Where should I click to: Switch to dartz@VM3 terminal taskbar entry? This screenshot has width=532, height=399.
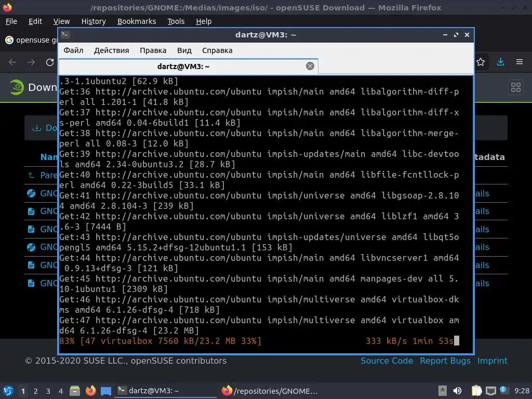pyautogui.click(x=166, y=391)
